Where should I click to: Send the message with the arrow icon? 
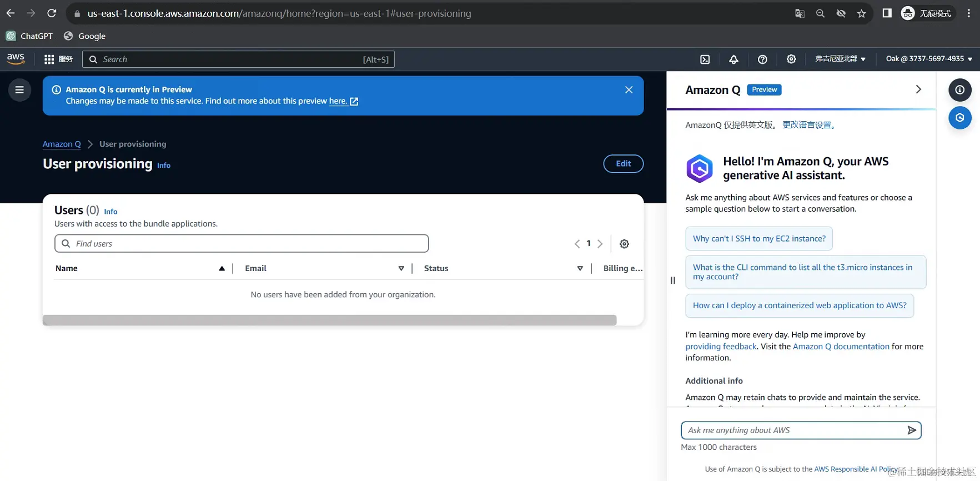tap(912, 430)
